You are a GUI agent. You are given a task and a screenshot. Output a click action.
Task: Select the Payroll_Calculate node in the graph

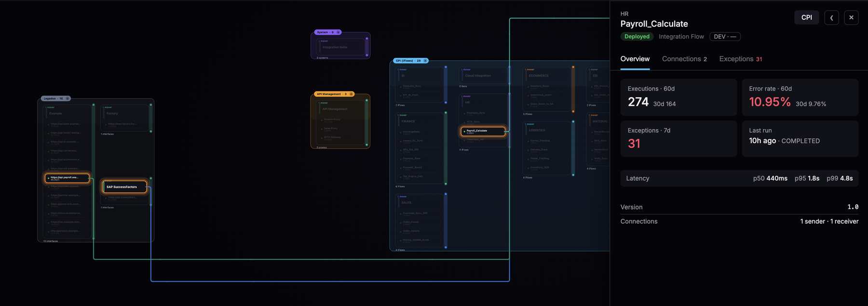(x=483, y=131)
